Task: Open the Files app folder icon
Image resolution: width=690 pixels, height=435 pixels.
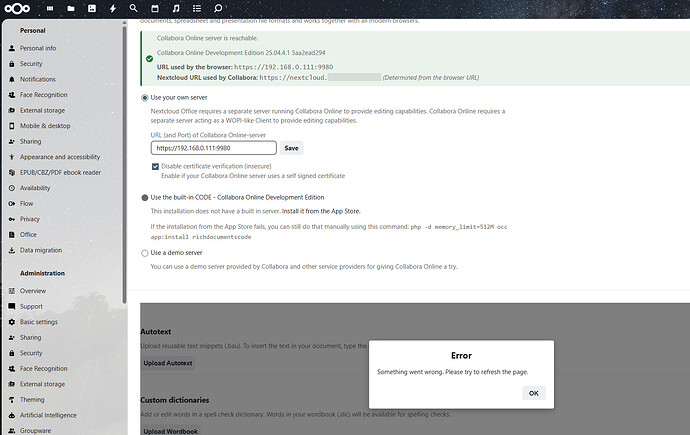Action: point(71,8)
